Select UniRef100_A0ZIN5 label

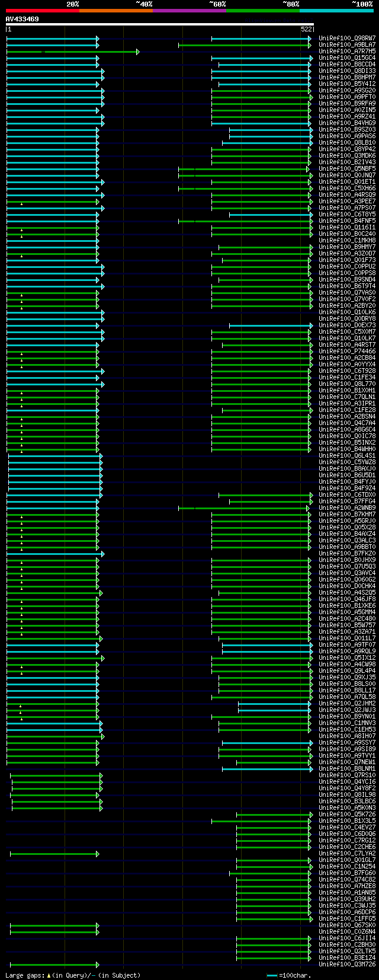point(347,110)
